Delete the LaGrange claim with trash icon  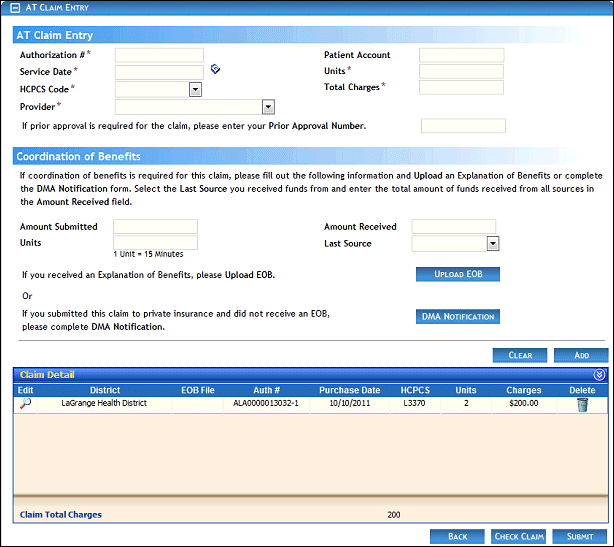coord(582,405)
